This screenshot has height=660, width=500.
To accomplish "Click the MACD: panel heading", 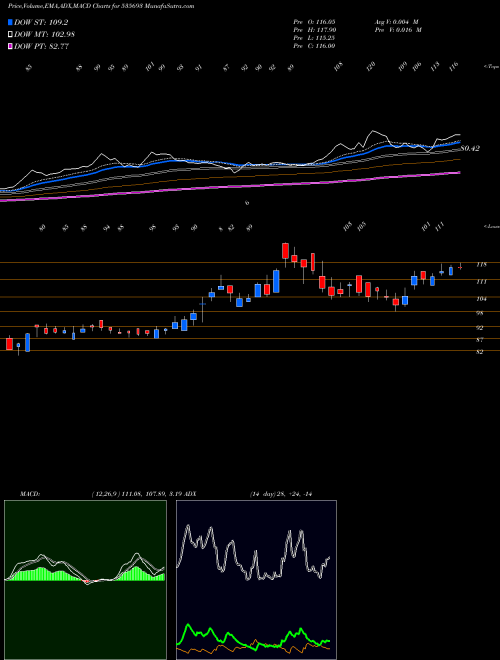I will tap(29, 494).
